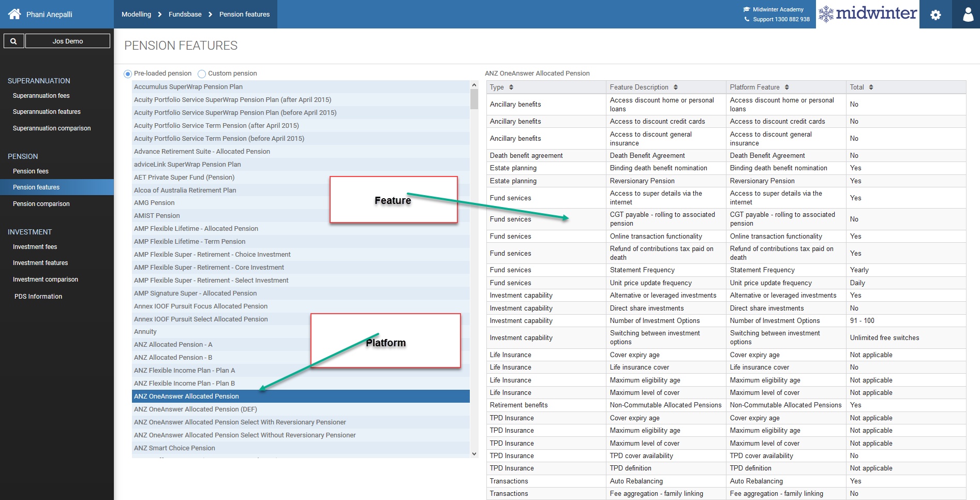Select Pension features in sidebar
The width and height of the screenshot is (980, 500).
point(57,187)
